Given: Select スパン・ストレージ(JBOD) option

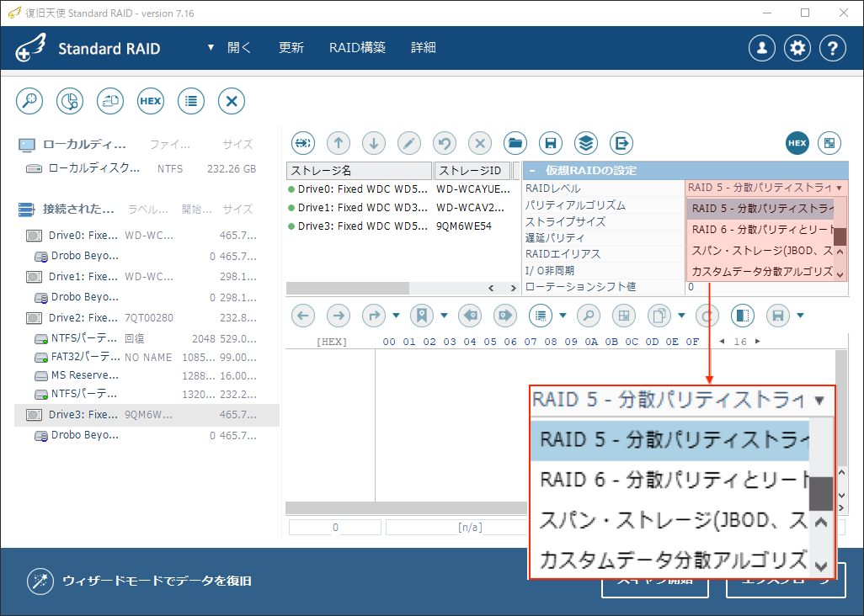Looking at the screenshot, I should [x=760, y=251].
